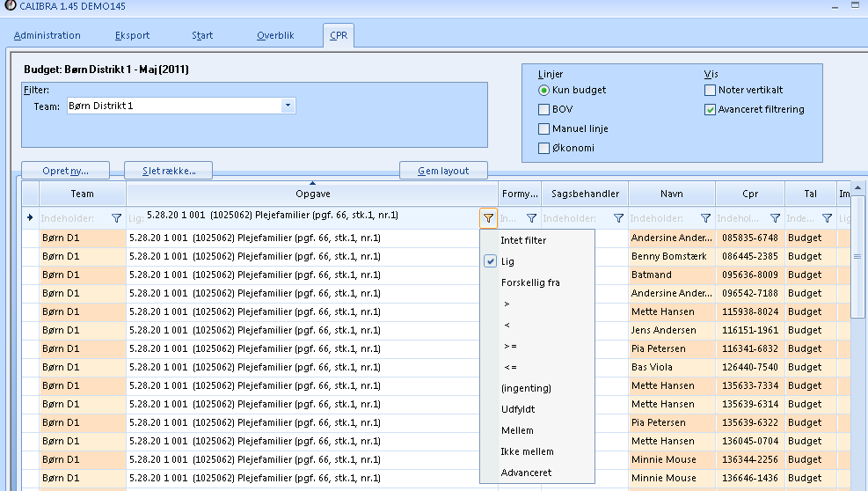Enable the BOV checkbox
The width and height of the screenshot is (868, 491).
(544, 109)
